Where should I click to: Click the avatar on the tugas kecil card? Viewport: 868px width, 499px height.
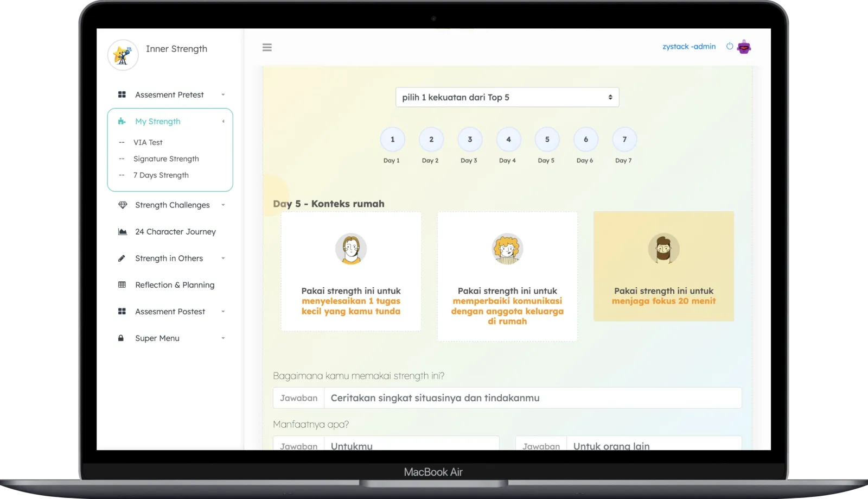click(351, 249)
